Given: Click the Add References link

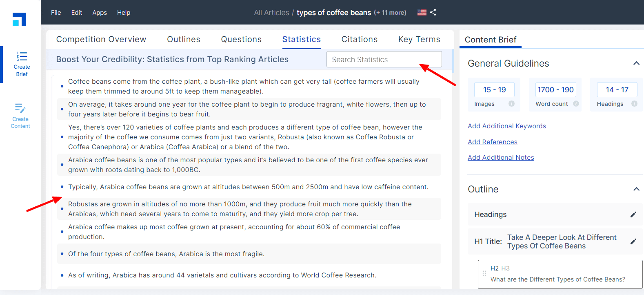Looking at the screenshot, I should click(493, 142).
